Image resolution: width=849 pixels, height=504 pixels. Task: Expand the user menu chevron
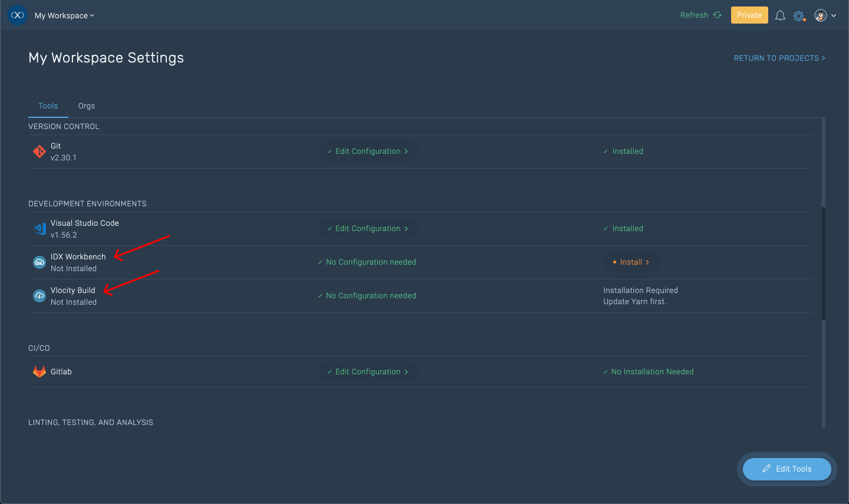[x=834, y=16]
